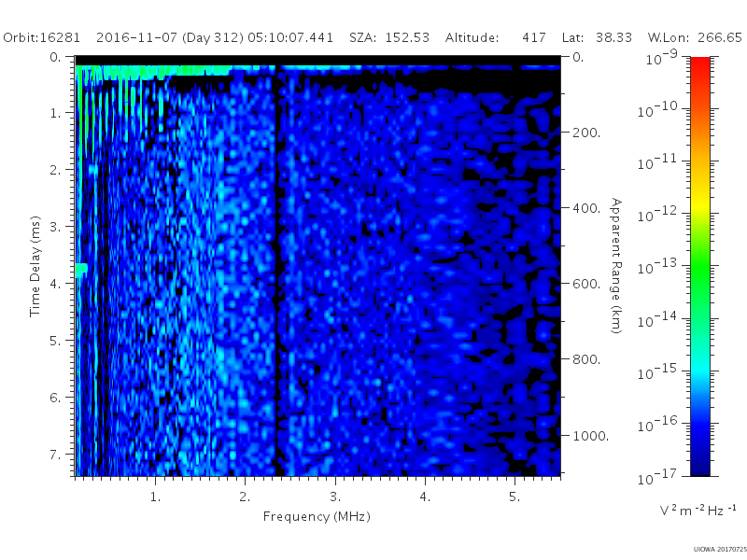Click the 200. apparent range tick label
Viewport: 747px width, 560px height.
tap(586, 133)
